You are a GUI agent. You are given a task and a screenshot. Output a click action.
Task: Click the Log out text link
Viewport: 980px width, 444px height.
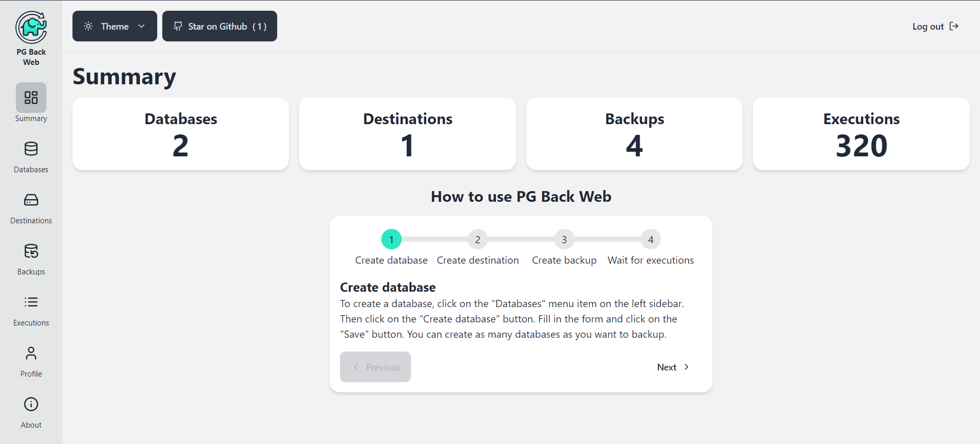[x=928, y=27]
